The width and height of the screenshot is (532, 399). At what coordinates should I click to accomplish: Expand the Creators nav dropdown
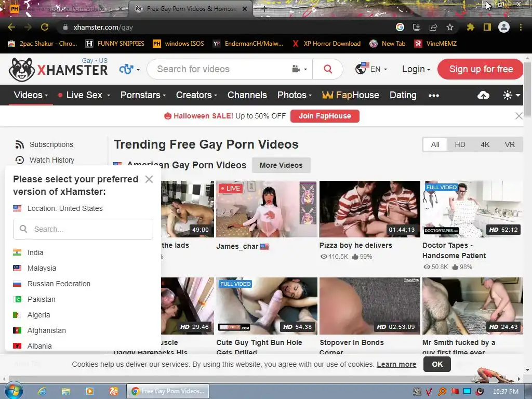196,96
